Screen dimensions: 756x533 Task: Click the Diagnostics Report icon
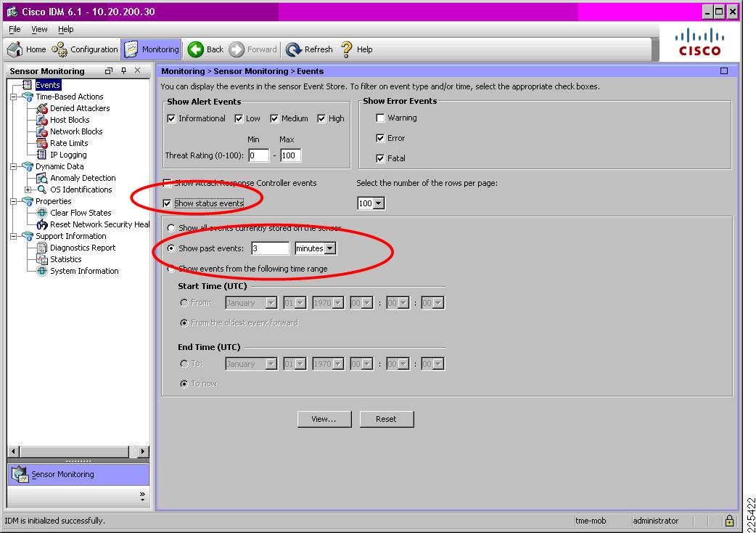42,248
